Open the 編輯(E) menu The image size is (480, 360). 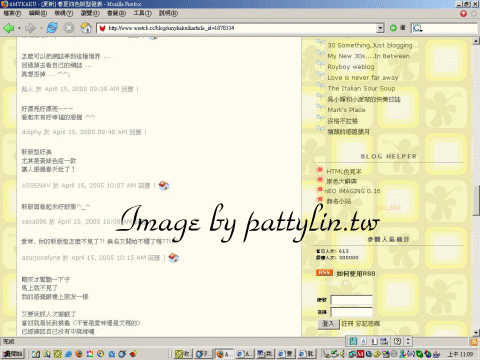(x=38, y=13)
